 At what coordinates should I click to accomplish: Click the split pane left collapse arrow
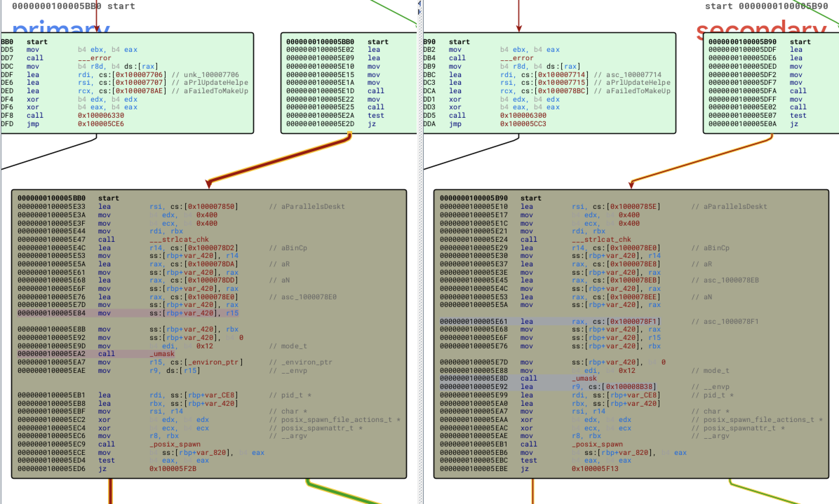coord(419,4)
